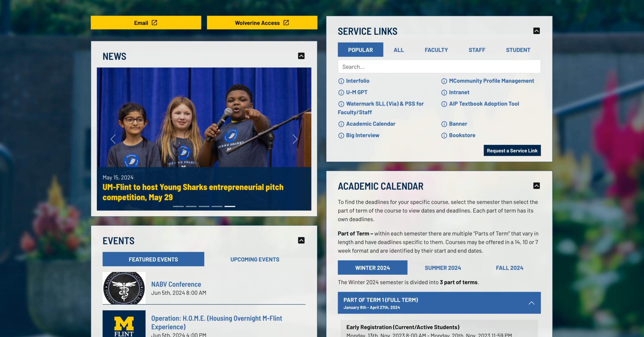644x337 pixels.
Task: Click the Service Links search field
Action: click(x=439, y=66)
